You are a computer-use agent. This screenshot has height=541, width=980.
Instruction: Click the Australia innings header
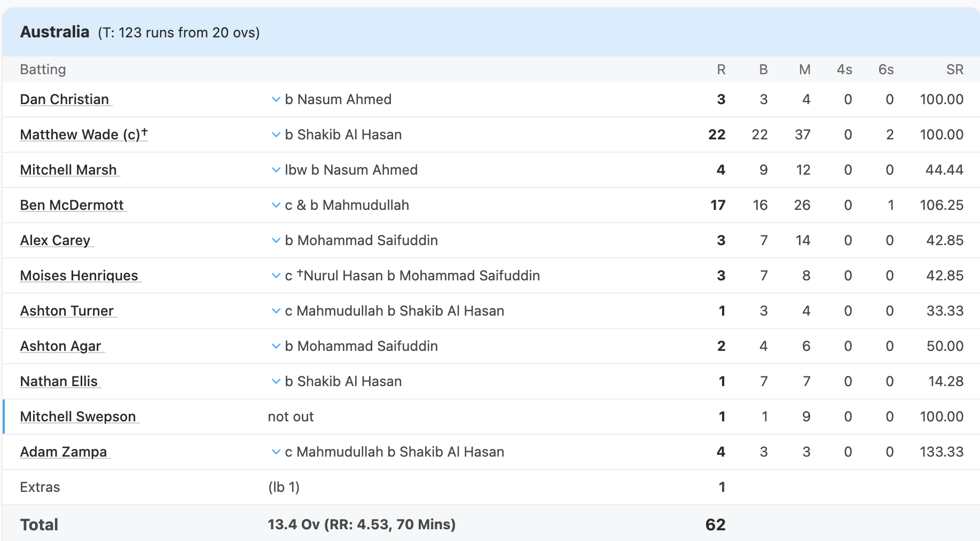pyautogui.click(x=55, y=32)
